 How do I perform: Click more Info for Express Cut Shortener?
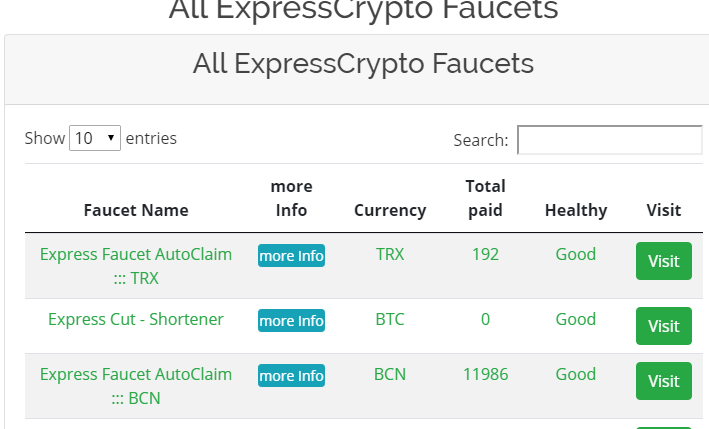291,321
